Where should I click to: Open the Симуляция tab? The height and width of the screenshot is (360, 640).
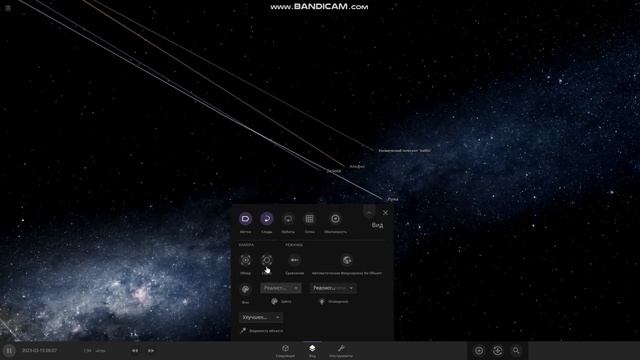click(x=285, y=351)
